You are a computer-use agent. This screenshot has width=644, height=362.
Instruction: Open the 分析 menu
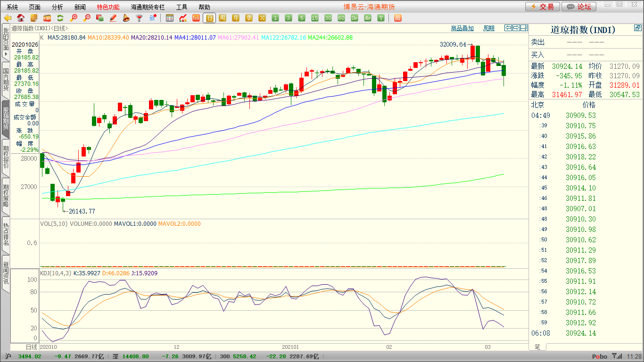[58, 7]
